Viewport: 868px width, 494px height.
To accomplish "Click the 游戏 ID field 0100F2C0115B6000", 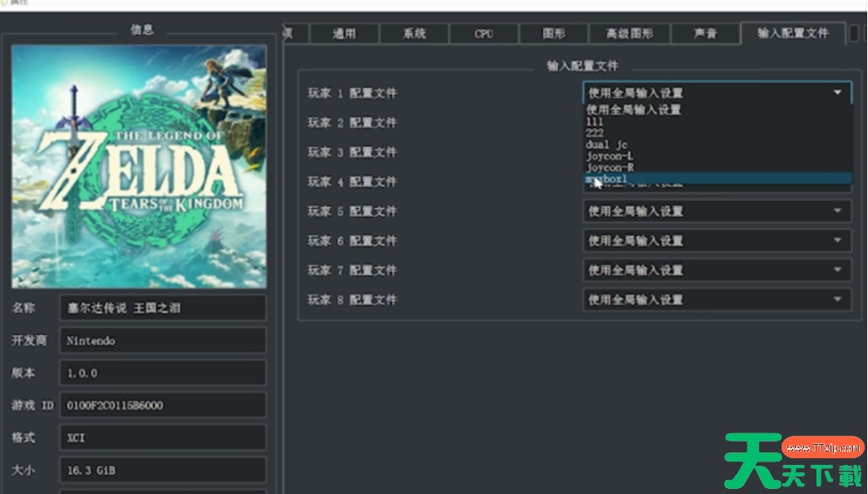I will pyautogui.click(x=163, y=405).
